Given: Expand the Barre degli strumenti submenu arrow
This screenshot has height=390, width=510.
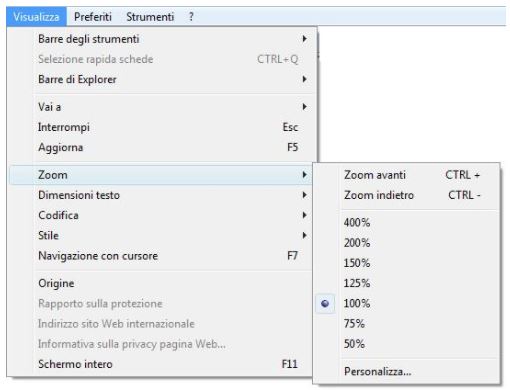Looking at the screenshot, I should 304,39.
